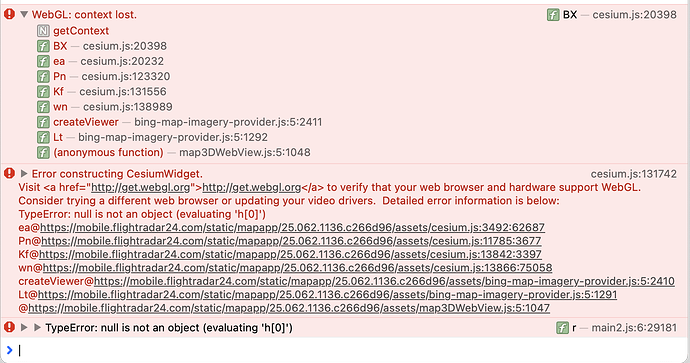690x363 pixels.
Task: Select the wn cesium.js:138989 stack frame
Action: [x=113, y=107]
